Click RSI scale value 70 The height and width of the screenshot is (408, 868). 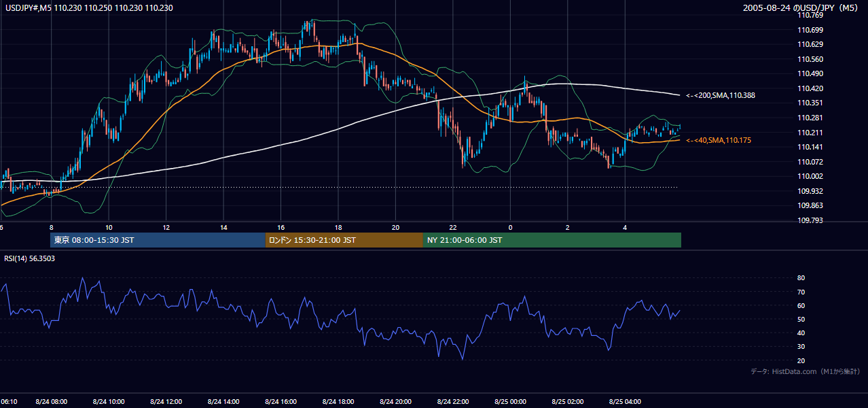801,292
